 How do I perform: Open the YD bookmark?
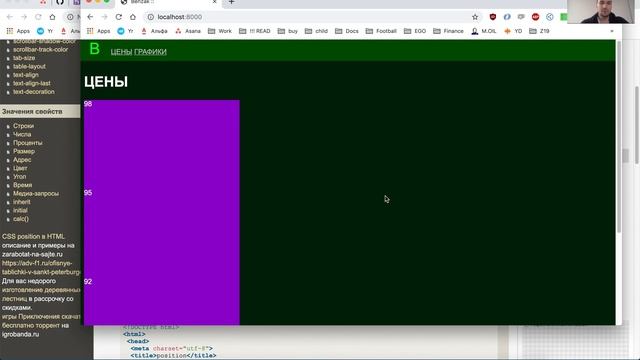(513, 31)
